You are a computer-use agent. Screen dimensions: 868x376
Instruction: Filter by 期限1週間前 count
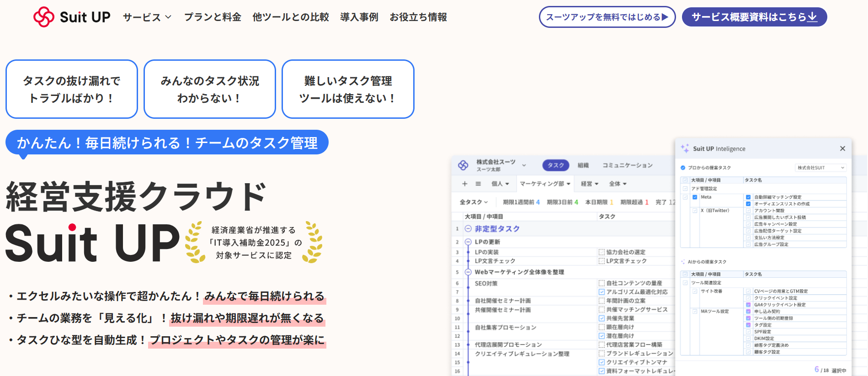[521, 202]
